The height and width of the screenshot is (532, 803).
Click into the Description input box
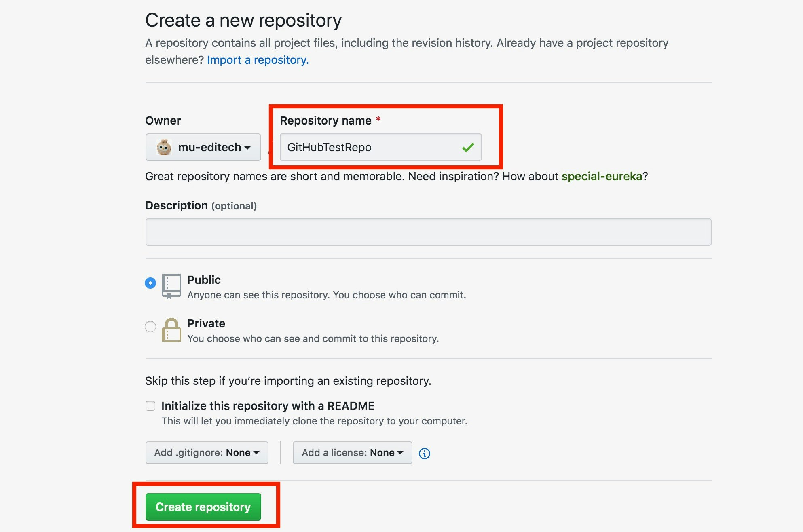(428, 232)
